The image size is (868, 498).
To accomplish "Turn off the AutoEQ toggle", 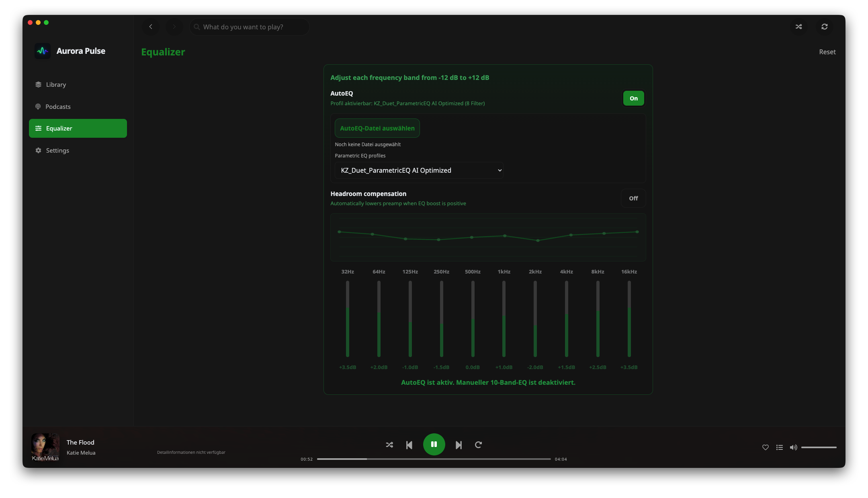I will [x=634, y=98].
